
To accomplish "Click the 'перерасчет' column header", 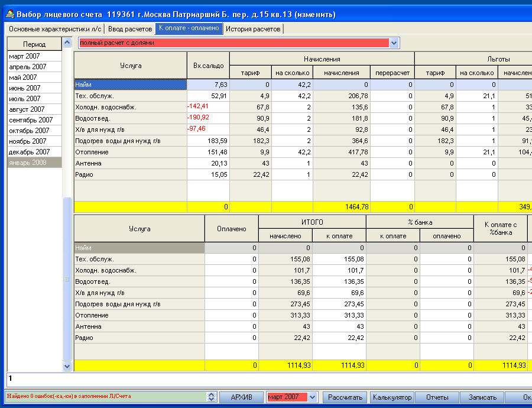I will (392, 73).
